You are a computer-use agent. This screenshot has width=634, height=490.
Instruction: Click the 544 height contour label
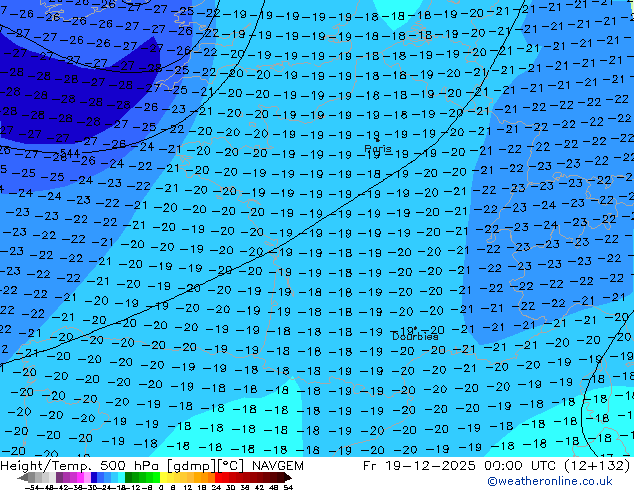pyautogui.click(x=70, y=154)
